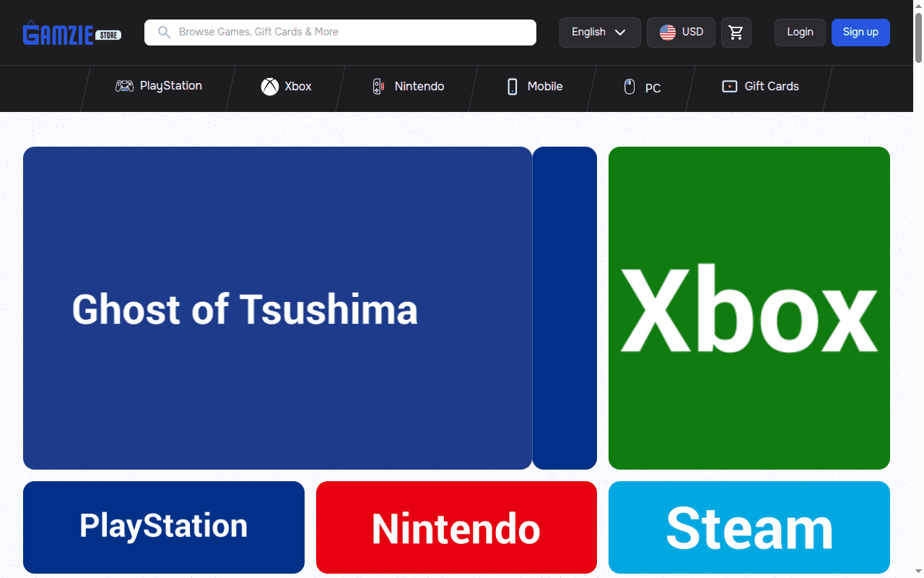Image resolution: width=924 pixels, height=578 pixels.
Task: Click the Nintendo Switch icon in navigation
Action: (x=378, y=87)
